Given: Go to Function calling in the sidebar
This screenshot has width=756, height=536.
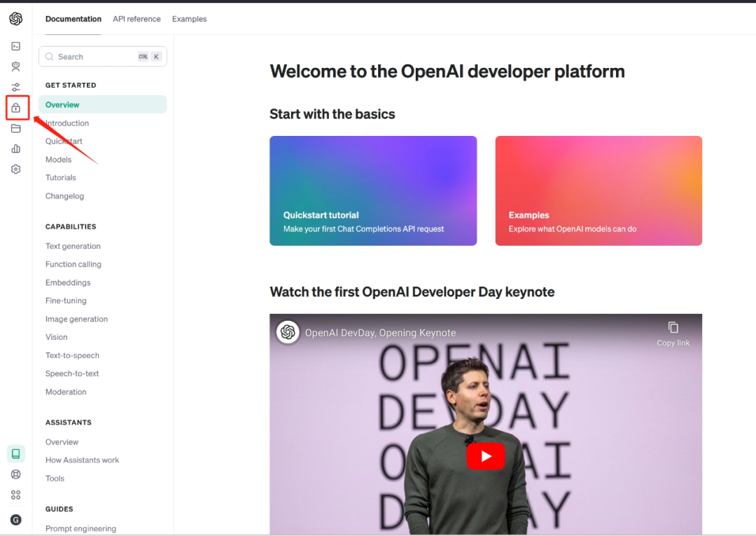Looking at the screenshot, I should pos(73,264).
